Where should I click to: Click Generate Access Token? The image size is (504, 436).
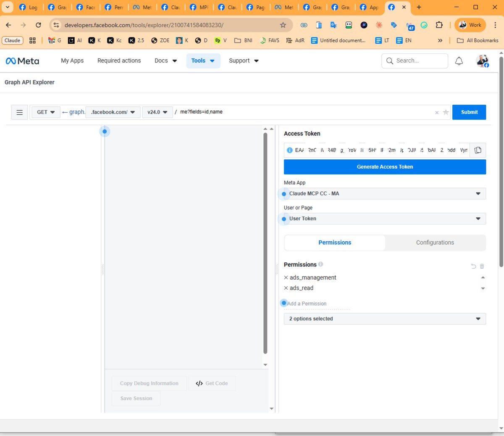point(385,167)
